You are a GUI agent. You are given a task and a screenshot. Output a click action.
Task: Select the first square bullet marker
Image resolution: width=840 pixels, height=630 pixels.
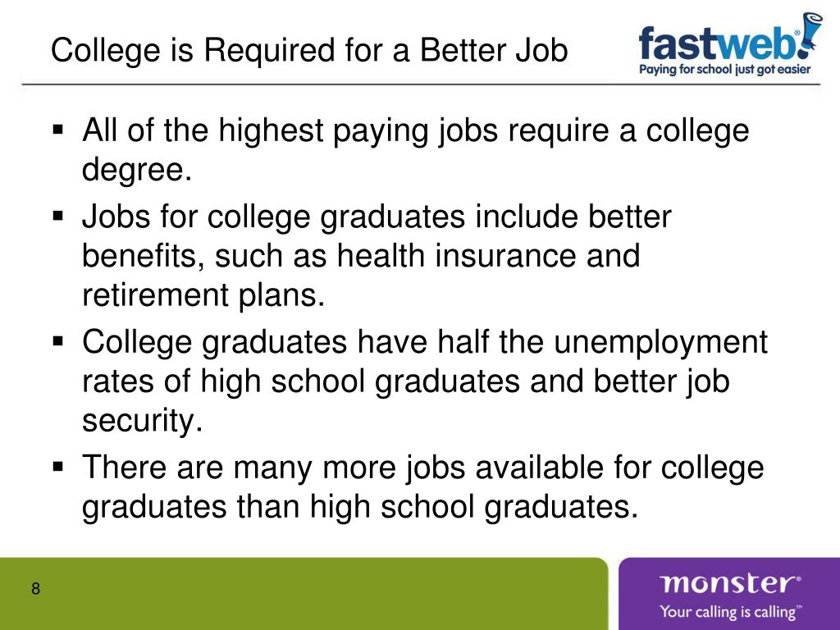tap(58, 130)
